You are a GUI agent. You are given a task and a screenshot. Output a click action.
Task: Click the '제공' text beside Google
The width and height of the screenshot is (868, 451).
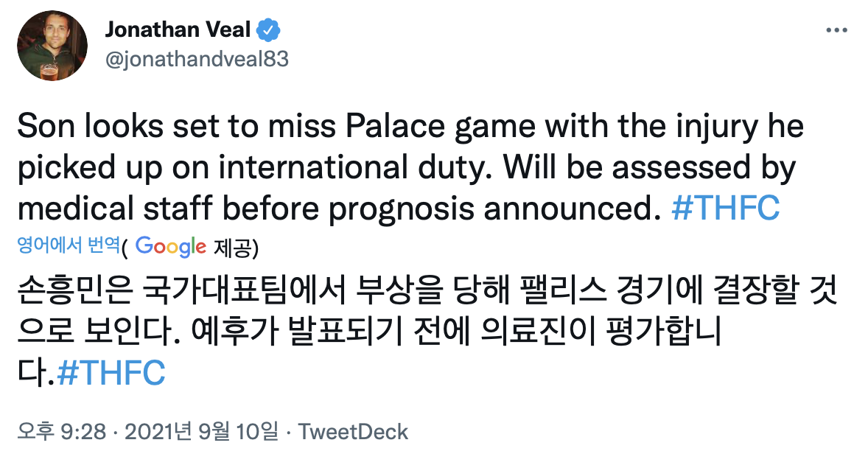tap(232, 248)
